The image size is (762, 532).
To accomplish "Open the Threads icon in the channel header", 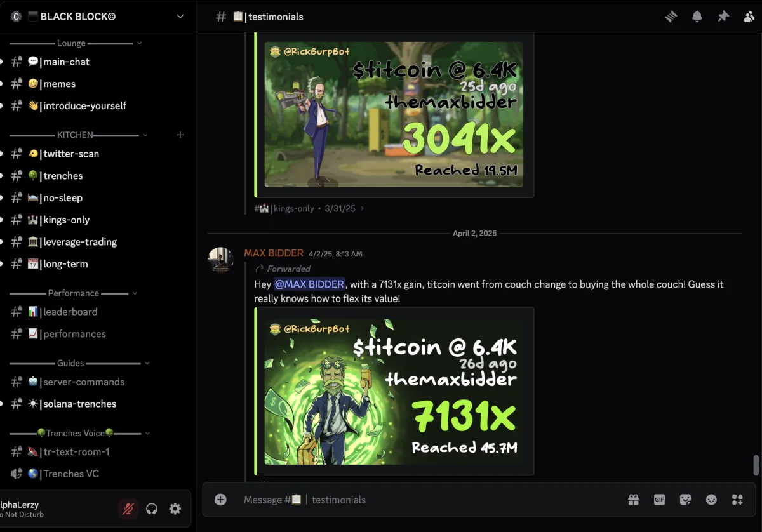I will pos(671,17).
